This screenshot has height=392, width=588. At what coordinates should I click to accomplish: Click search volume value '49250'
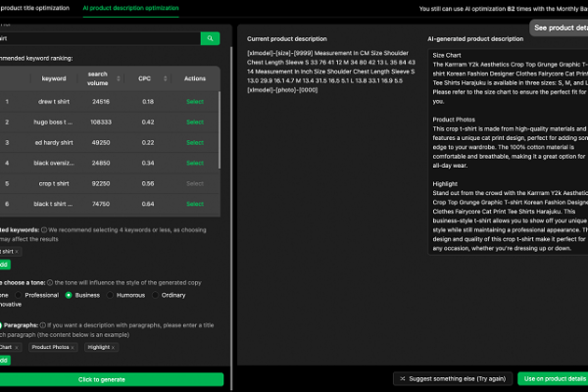pos(101,142)
